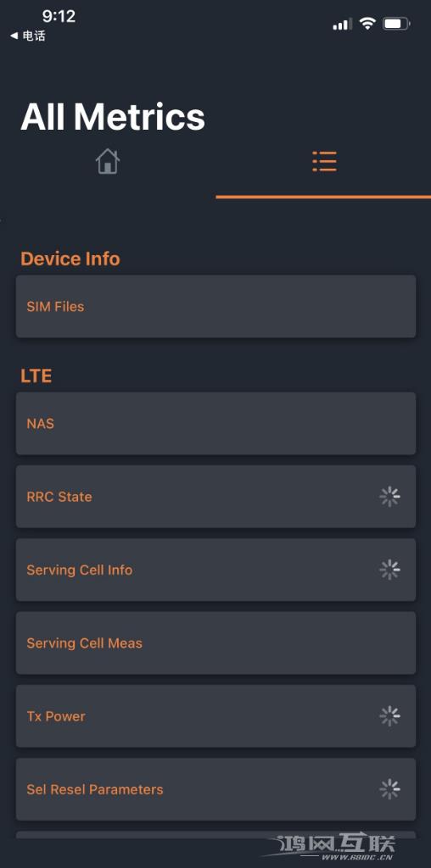The width and height of the screenshot is (431, 868).
Task: Tap the loading spinner on Tx Power
Action: (x=390, y=716)
